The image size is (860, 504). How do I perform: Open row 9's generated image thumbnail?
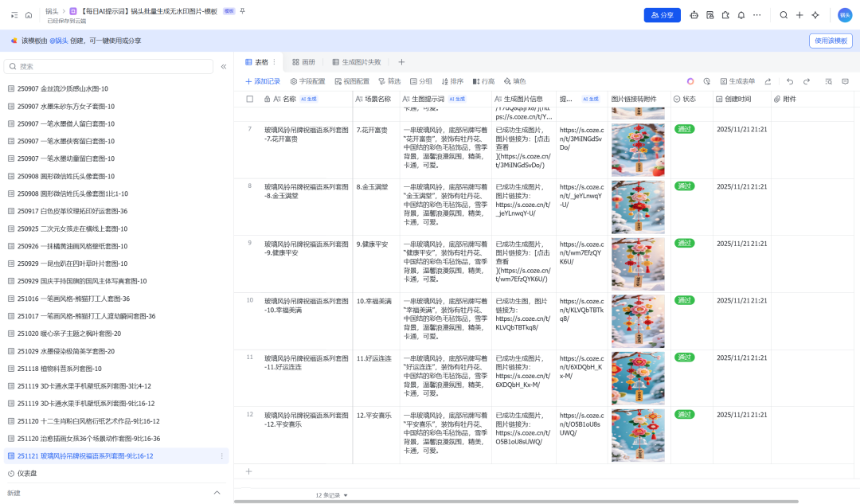click(637, 264)
